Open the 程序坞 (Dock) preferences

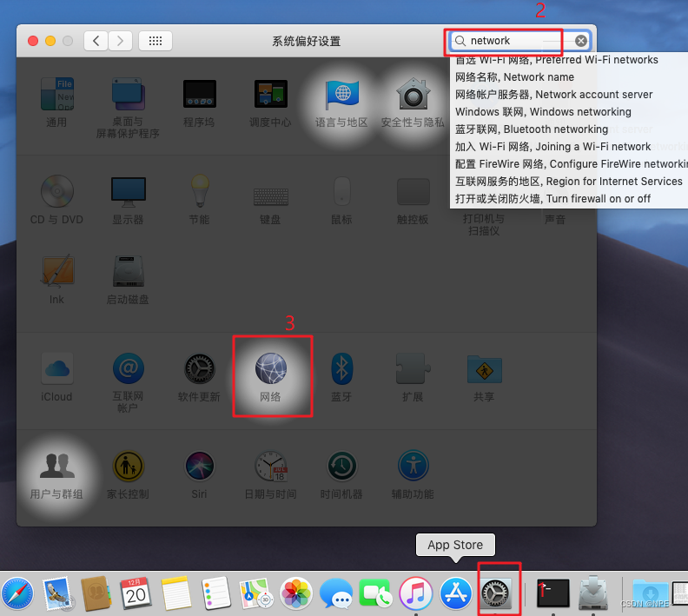click(x=199, y=103)
